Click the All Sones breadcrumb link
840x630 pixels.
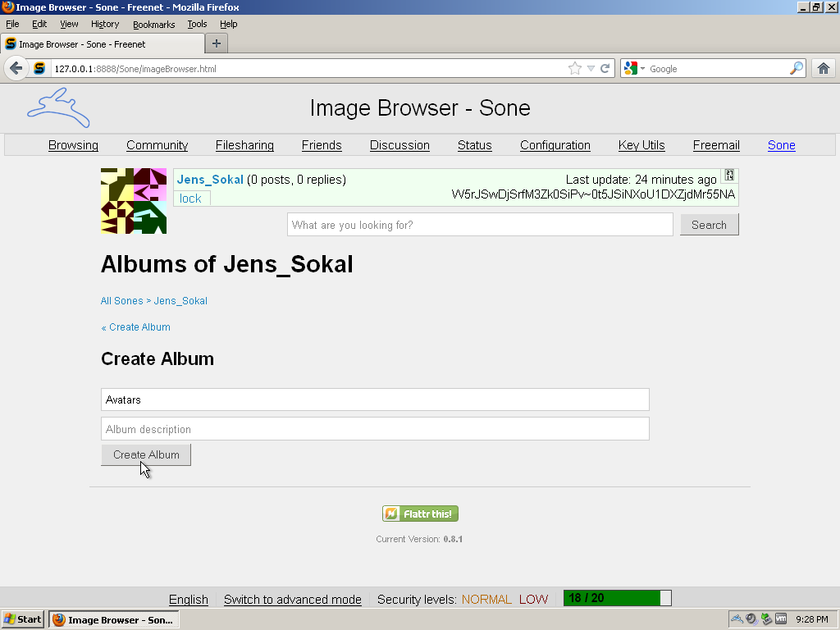122,301
